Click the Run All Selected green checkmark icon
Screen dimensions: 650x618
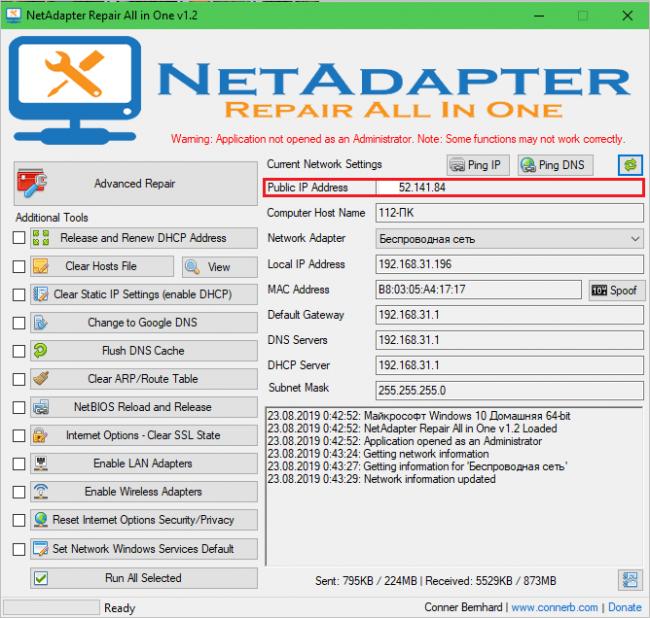[x=41, y=578]
